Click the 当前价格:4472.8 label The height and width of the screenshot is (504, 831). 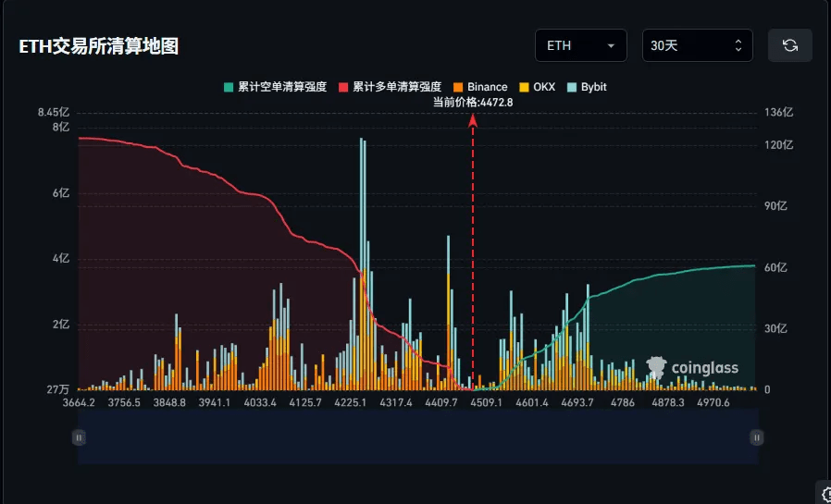(x=473, y=103)
